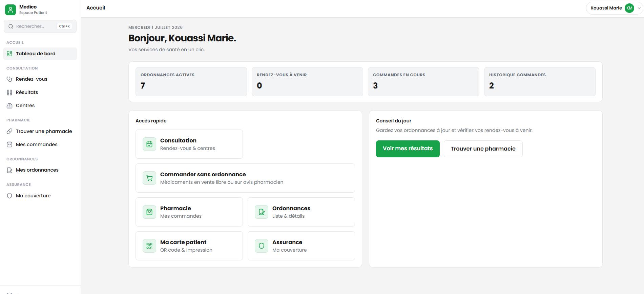Click the Commandes en cours stat card

(x=423, y=82)
